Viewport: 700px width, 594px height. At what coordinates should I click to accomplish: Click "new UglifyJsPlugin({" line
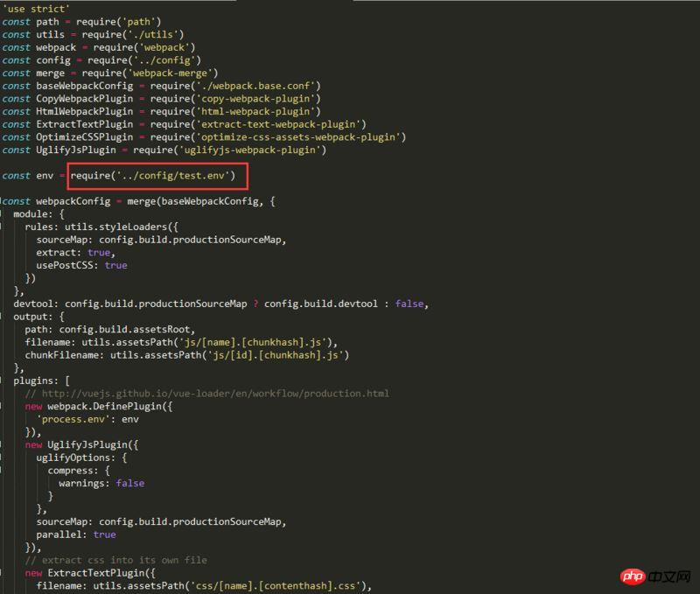click(x=81, y=445)
